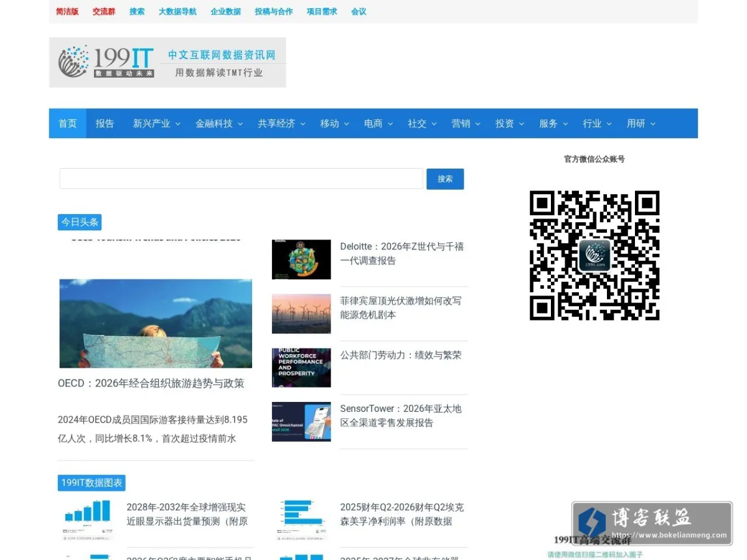Open the 大数据导航 link
This screenshot has height=560, width=747.
tap(177, 11)
